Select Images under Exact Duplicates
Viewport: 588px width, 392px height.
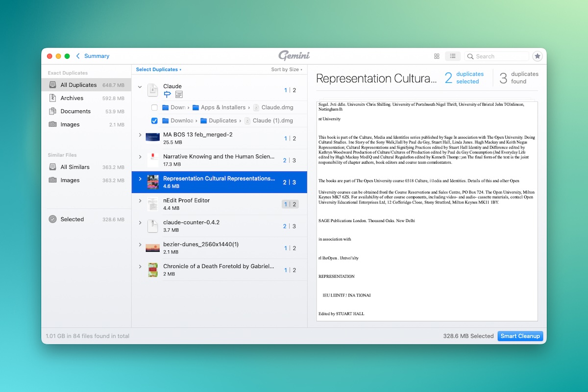click(86, 124)
